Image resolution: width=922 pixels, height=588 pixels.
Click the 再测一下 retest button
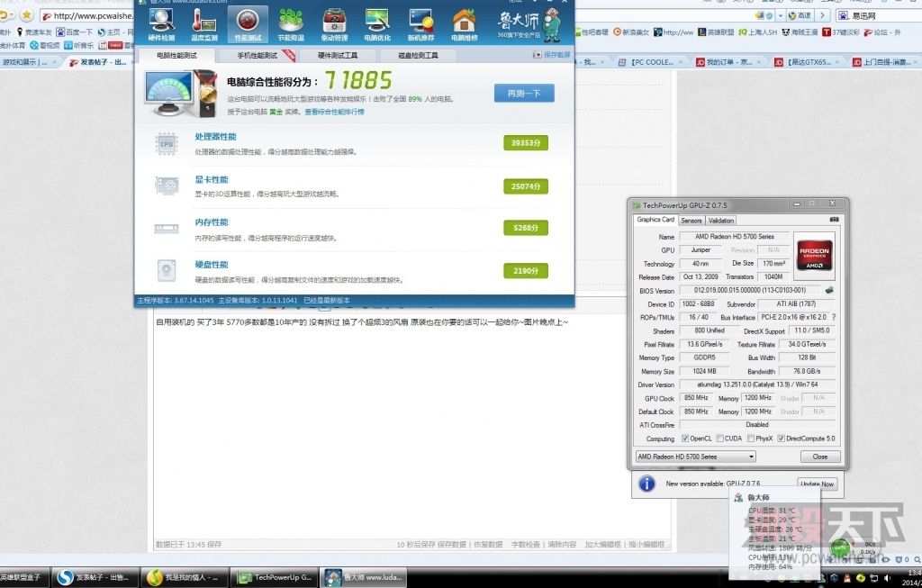[523, 94]
